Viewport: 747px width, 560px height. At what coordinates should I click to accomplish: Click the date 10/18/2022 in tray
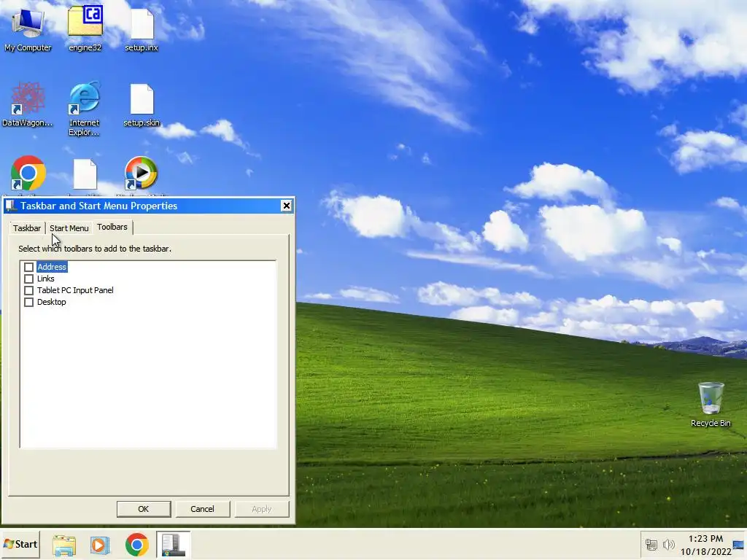pyautogui.click(x=705, y=551)
